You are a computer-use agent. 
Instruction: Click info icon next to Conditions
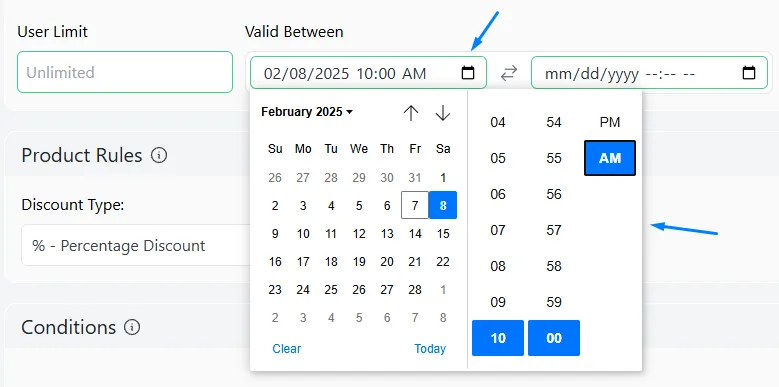(132, 327)
